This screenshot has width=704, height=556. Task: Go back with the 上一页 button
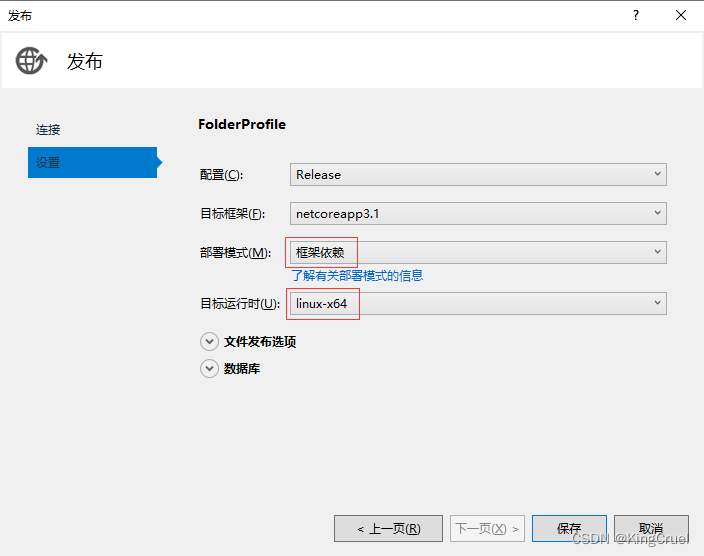point(389,528)
